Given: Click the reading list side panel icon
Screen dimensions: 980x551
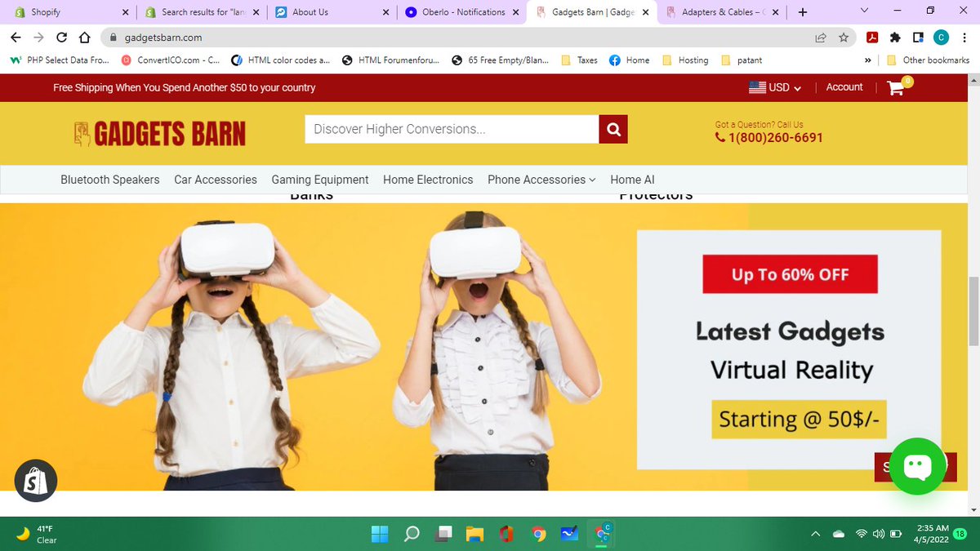Looking at the screenshot, I should pyautogui.click(x=918, y=38).
